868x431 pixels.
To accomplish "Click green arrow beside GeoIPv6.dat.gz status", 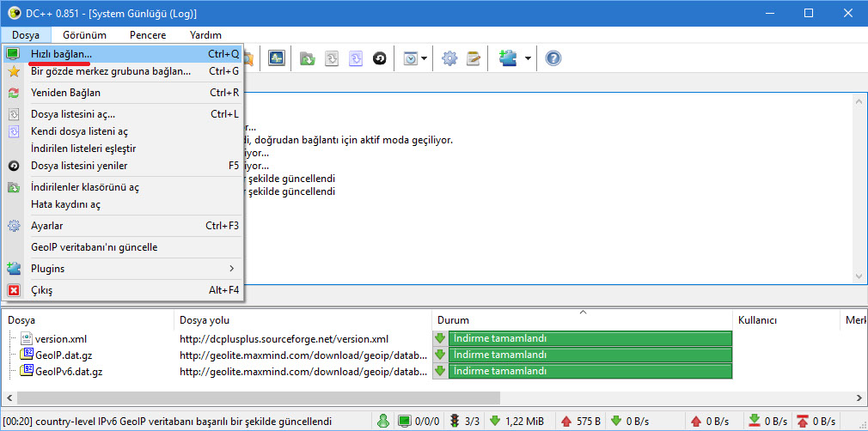I will point(440,371).
